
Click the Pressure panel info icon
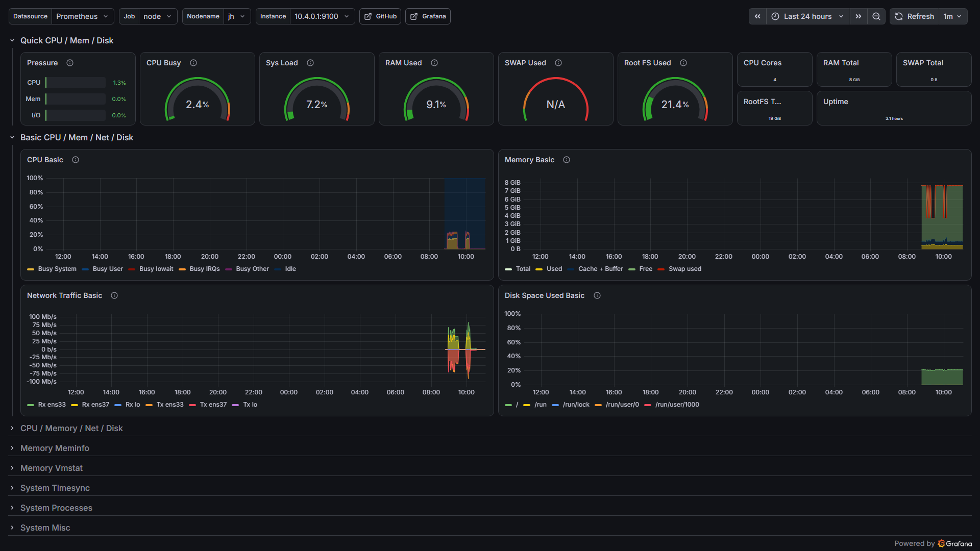(70, 63)
